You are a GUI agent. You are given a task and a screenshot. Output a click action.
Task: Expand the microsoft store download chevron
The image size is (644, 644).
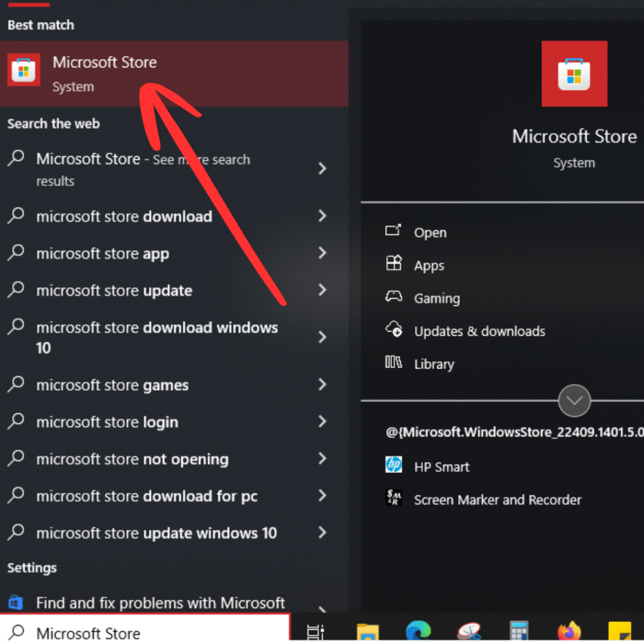pos(323,216)
